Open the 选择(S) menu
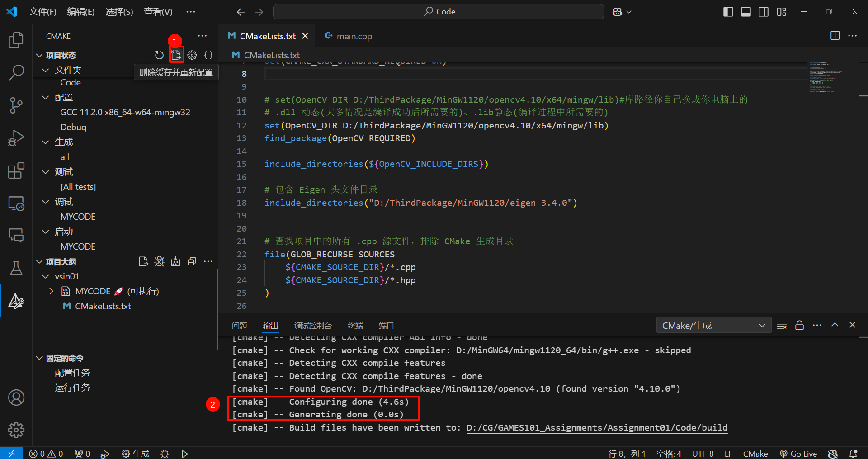This screenshot has height=459, width=868. pyautogui.click(x=119, y=12)
